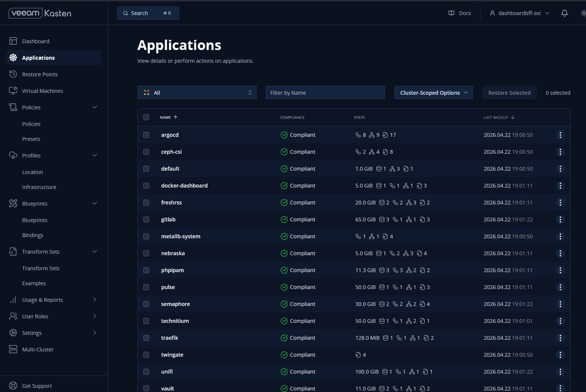
Task: Click the notifications bell icon
Action: coord(564,13)
